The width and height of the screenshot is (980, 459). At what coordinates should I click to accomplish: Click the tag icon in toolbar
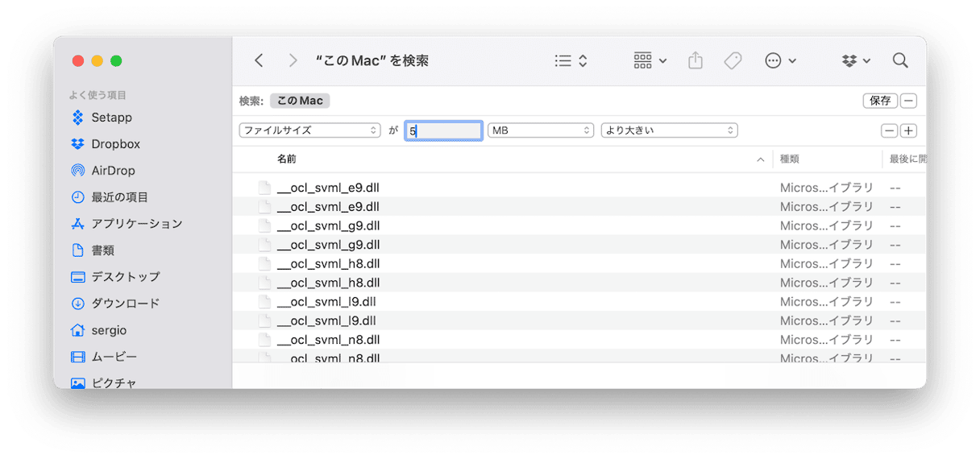[x=733, y=60]
